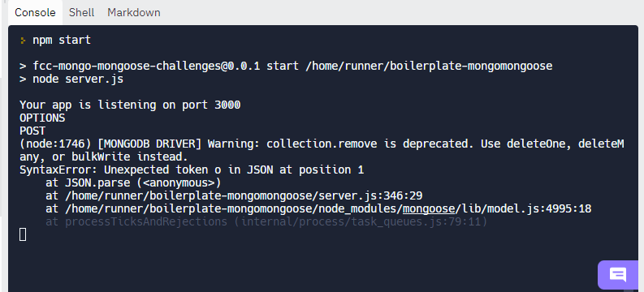Open the Shell tab

pyautogui.click(x=81, y=13)
